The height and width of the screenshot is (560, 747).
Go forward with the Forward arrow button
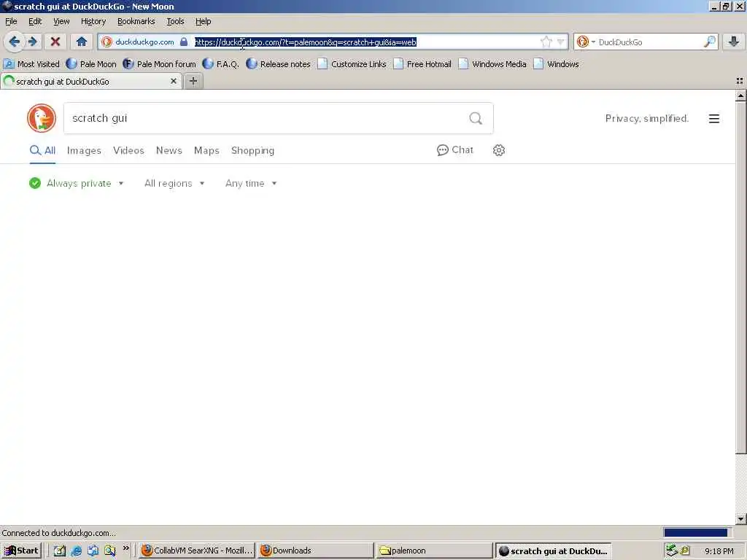[x=32, y=42]
